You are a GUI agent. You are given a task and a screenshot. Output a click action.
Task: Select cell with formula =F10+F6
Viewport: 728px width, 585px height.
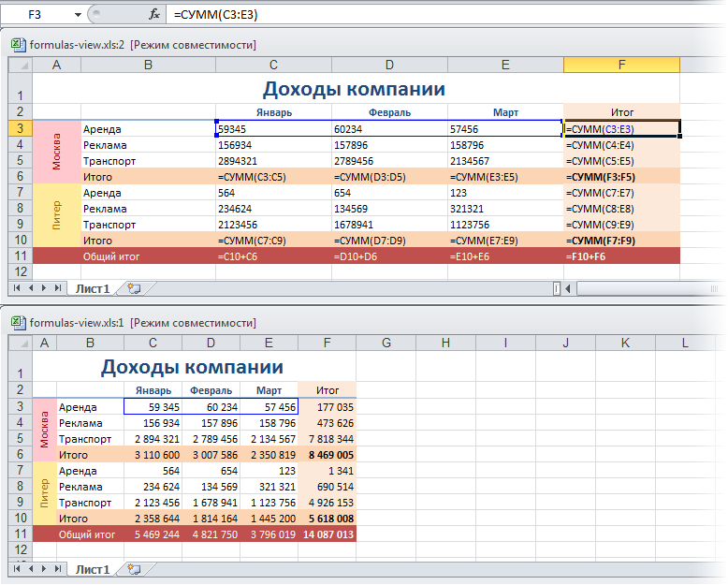point(621,256)
